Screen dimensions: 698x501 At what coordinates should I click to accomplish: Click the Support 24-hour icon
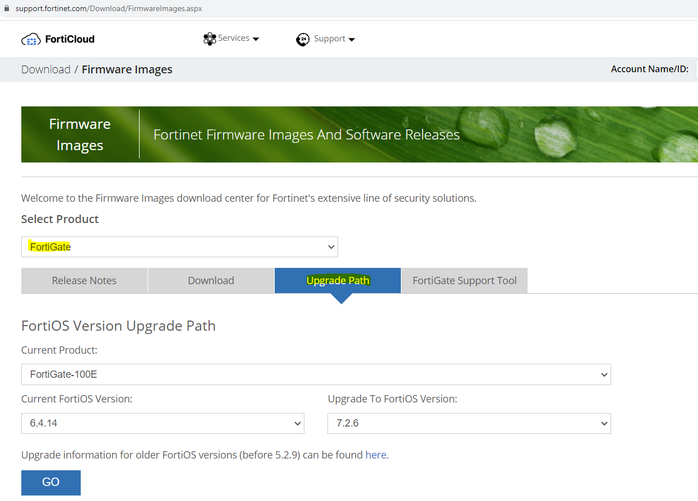coord(303,39)
